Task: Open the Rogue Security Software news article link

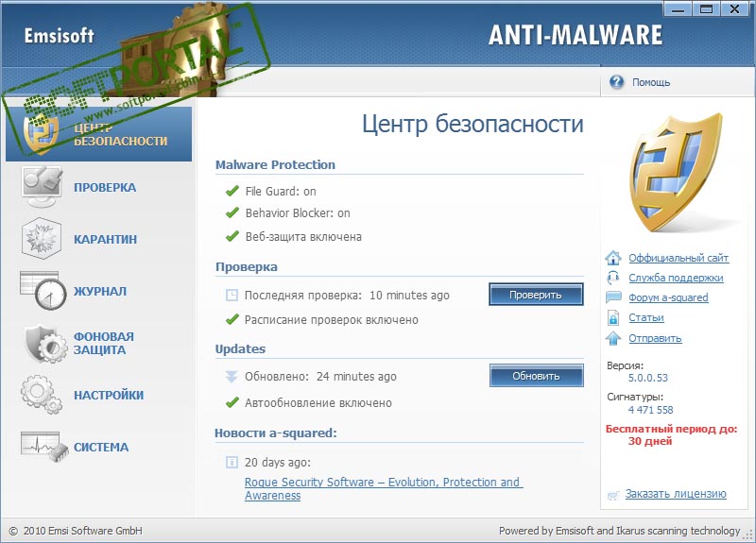Action: pyautogui.click(x=384, y=488)
